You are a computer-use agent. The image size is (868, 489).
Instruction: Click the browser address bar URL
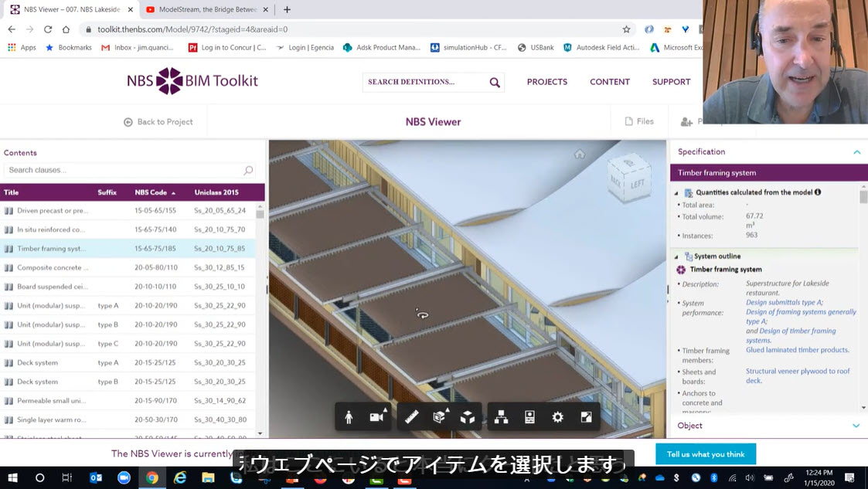(x=192, y=29)
